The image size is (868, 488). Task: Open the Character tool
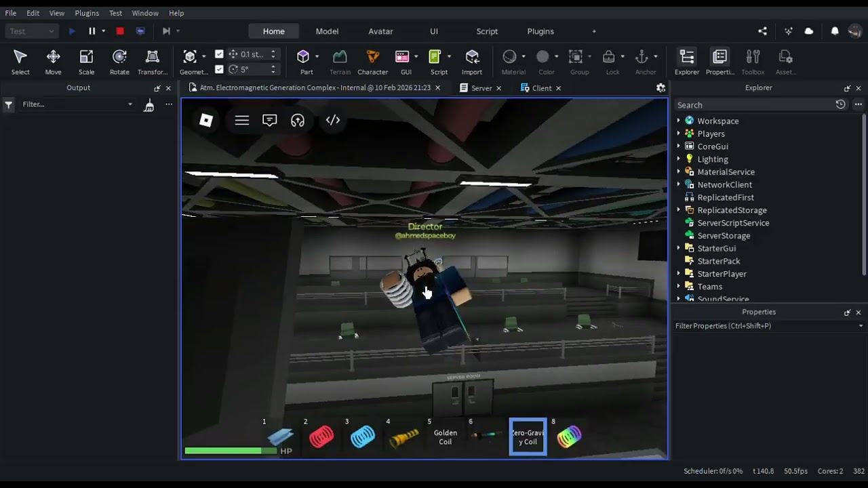[372, 62]
